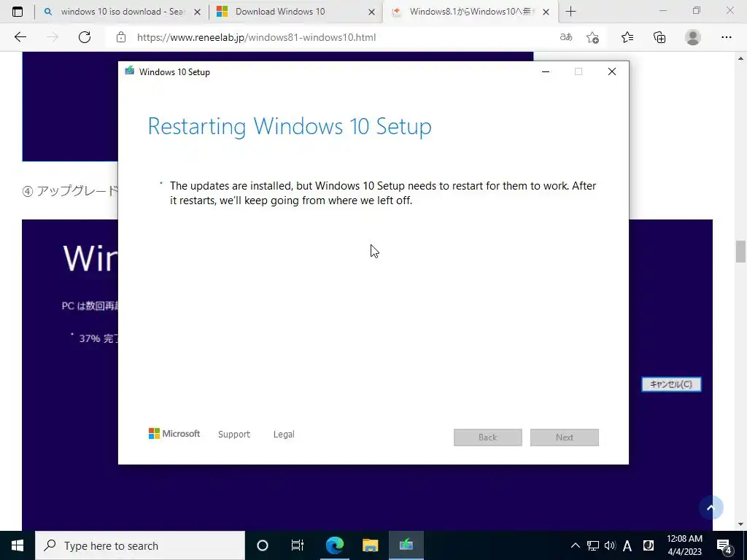This screenshot has width=747, height=560.
Task: Open Cortana circle icon on taskbar
Action: pos(263,545)
